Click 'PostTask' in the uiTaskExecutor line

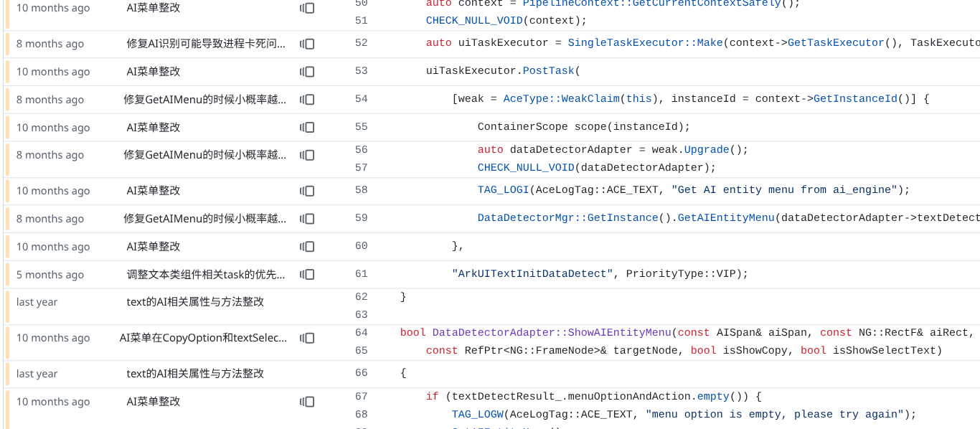[x=549, y=71]
